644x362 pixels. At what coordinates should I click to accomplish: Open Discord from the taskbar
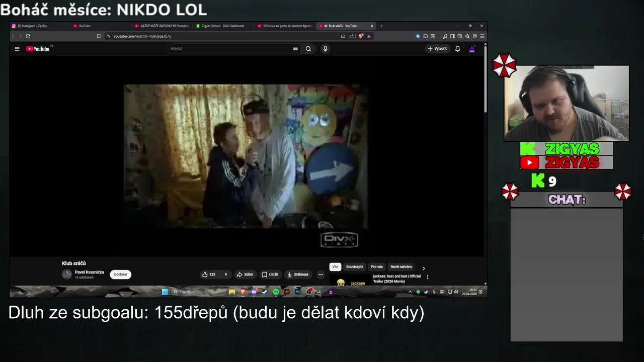[x=254, y=292]
